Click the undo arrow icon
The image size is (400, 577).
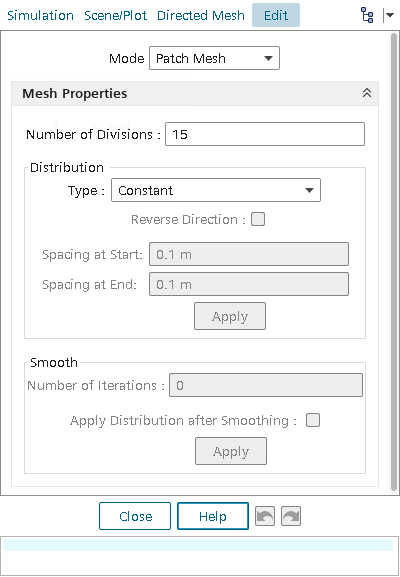[x=265, y=516]
